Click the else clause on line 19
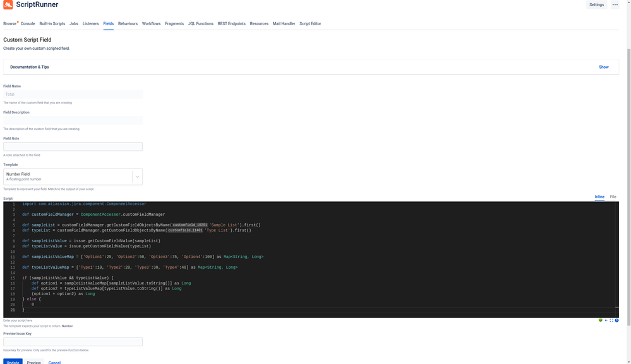Screen dimensions: 631x364 click(32, 299)
